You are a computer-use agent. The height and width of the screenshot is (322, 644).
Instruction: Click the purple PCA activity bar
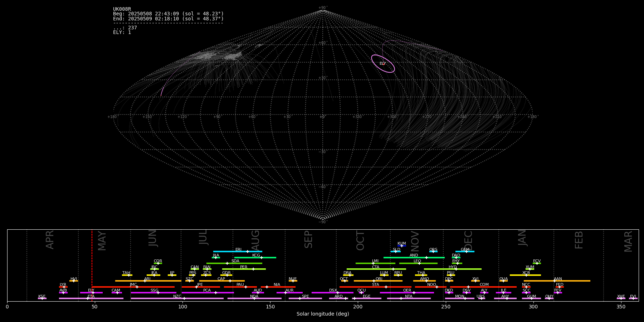[208, 293]
